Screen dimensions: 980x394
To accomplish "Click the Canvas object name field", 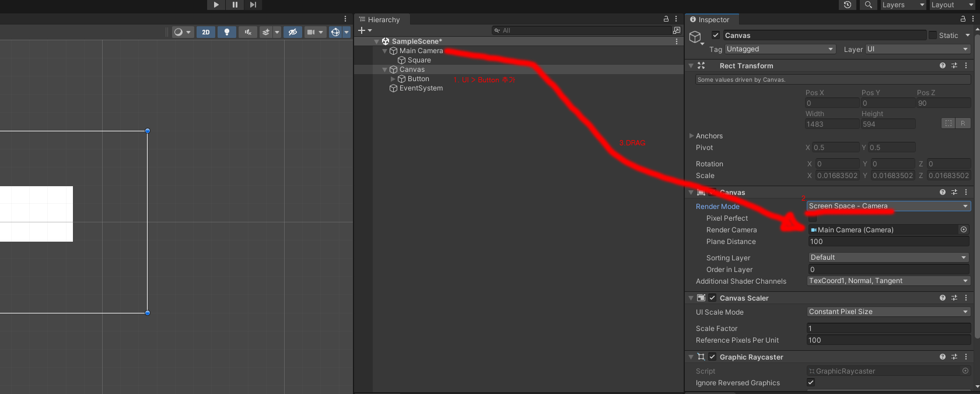I will tap(824, 35).
